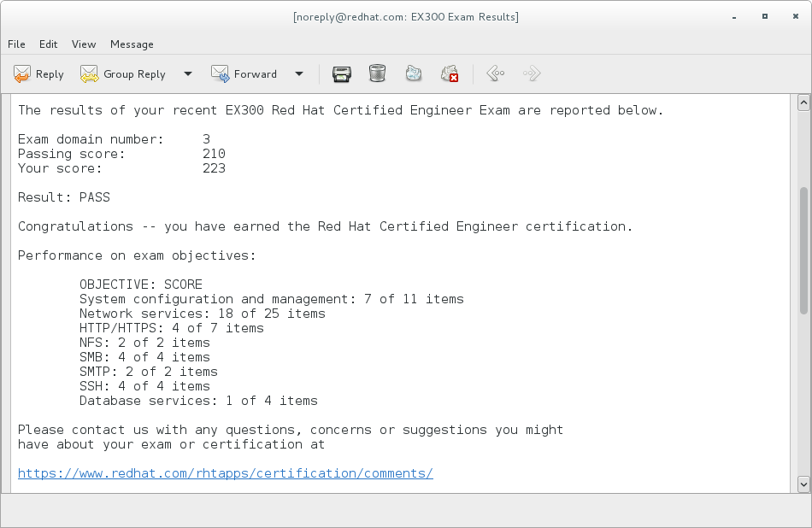Image resolution: width=812 pixels, height=528 pixels.
Task: Click the scrollbar up arrow
Action: [x=803, y=102]
